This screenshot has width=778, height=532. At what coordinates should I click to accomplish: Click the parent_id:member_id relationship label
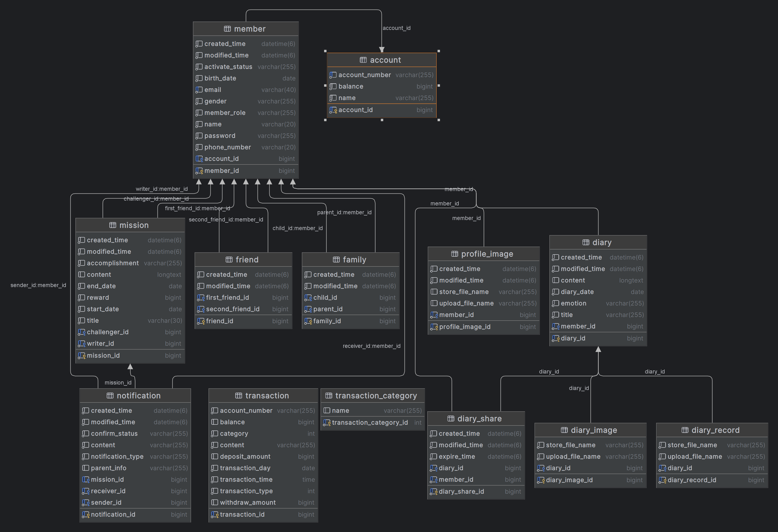click(344, 212)
